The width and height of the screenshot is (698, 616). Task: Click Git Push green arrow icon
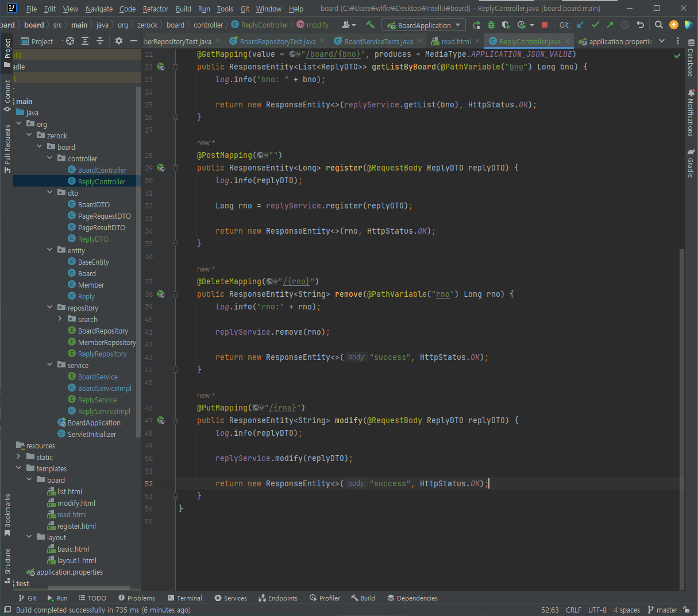pos(610,25)
